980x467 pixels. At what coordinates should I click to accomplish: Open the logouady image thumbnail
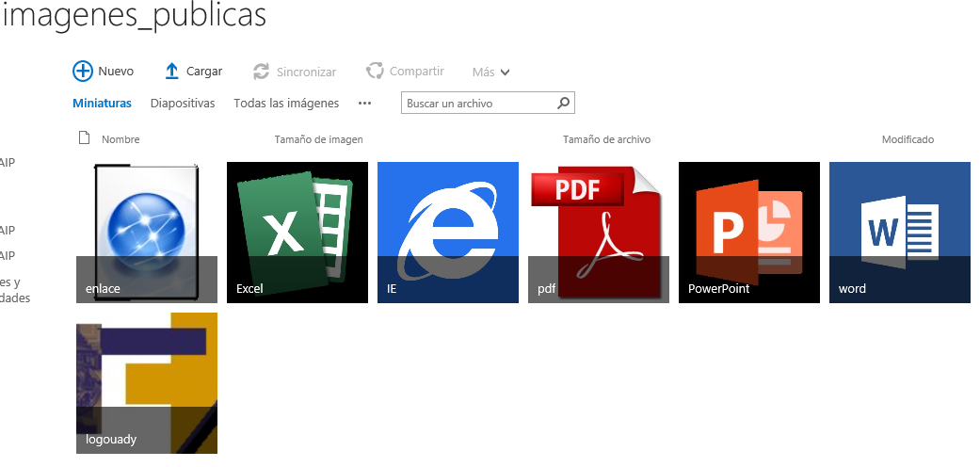click(147, 382)
